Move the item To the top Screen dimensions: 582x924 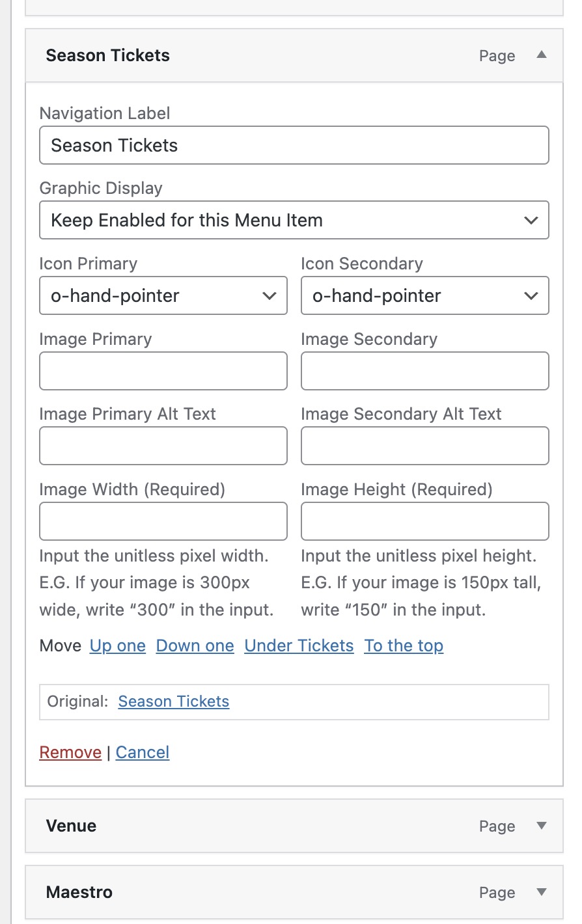(x=404, y=646)
